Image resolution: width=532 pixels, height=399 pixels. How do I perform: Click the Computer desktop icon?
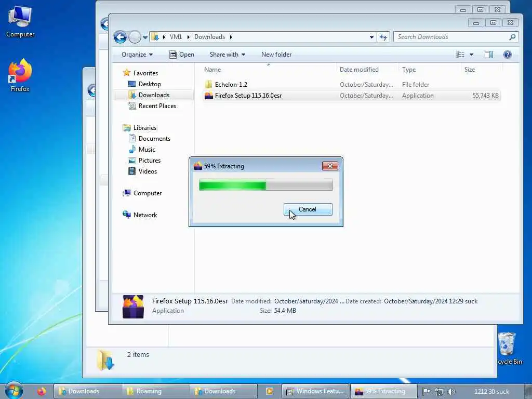[20, 21]
